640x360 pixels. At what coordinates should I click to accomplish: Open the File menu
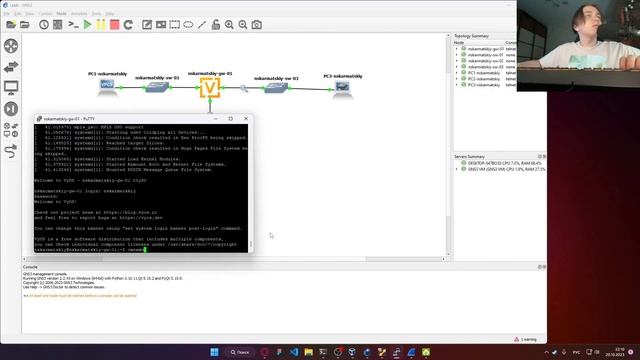tap(7, 13)
